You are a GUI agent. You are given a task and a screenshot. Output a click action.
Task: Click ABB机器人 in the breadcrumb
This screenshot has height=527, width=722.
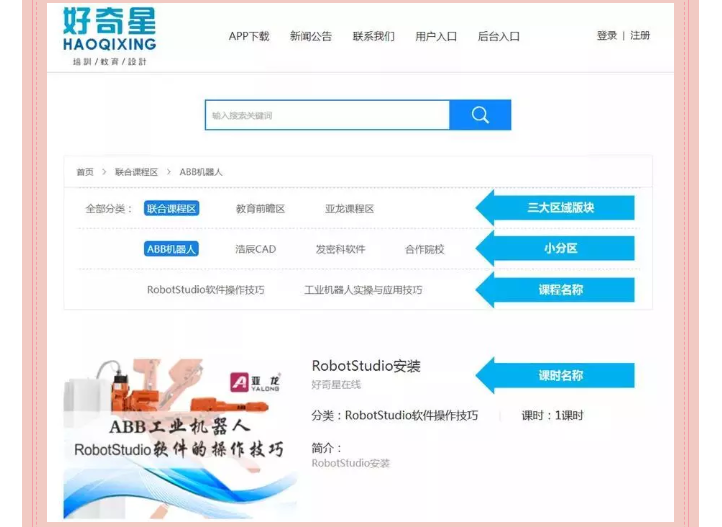pos(201,172)
